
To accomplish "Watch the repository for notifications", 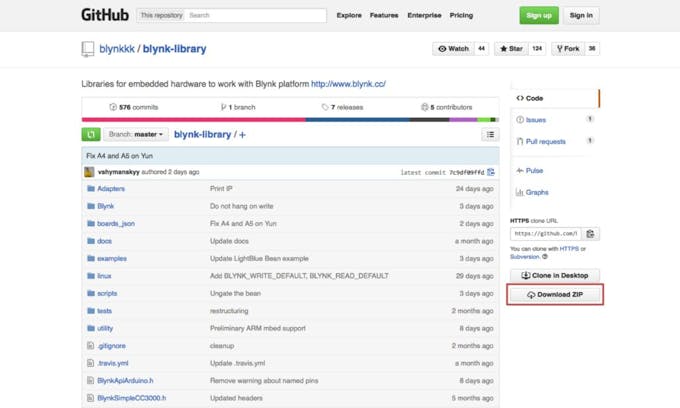I will (x=453, y=48).
